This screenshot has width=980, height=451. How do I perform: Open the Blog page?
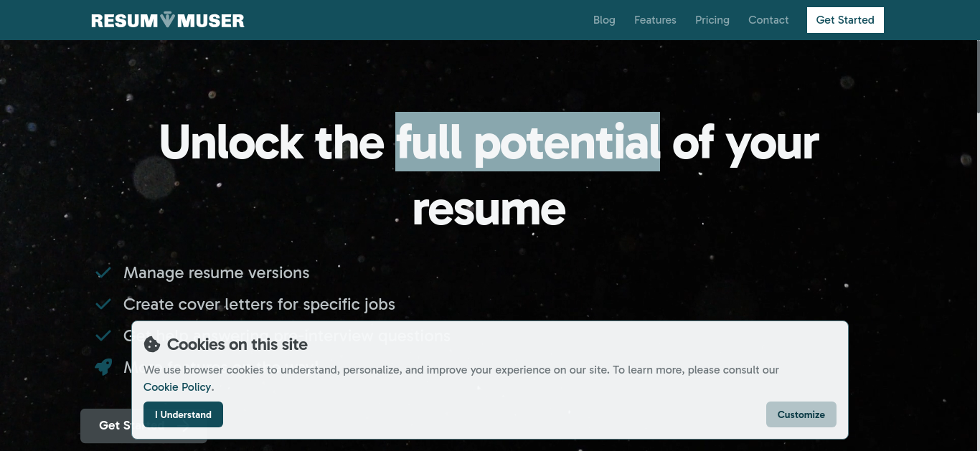click(x=604, y=20)
